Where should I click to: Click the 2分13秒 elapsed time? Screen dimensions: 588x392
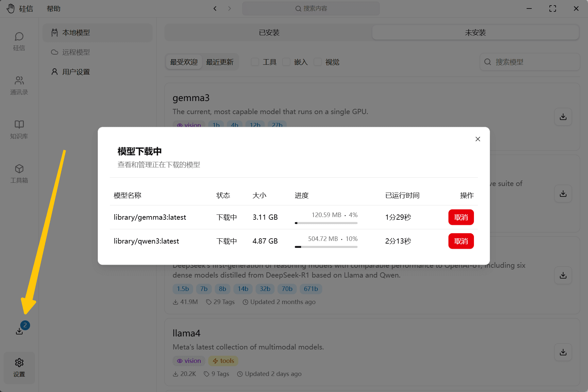(398, 241)
